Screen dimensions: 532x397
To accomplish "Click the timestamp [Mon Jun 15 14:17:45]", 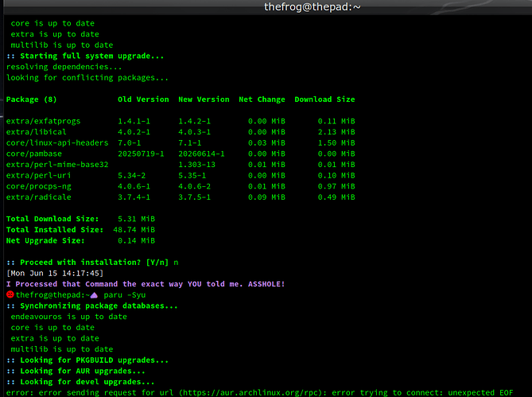I will (55, 273).
